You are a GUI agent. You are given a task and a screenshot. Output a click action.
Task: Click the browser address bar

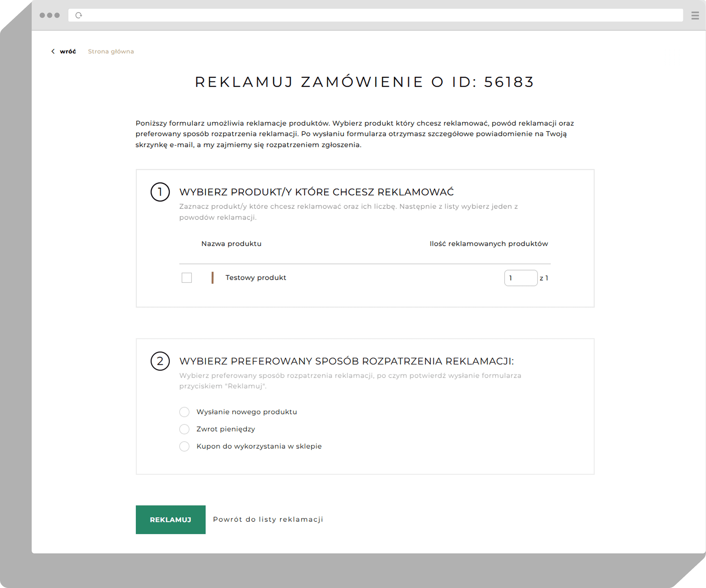(x=376, y=15)
